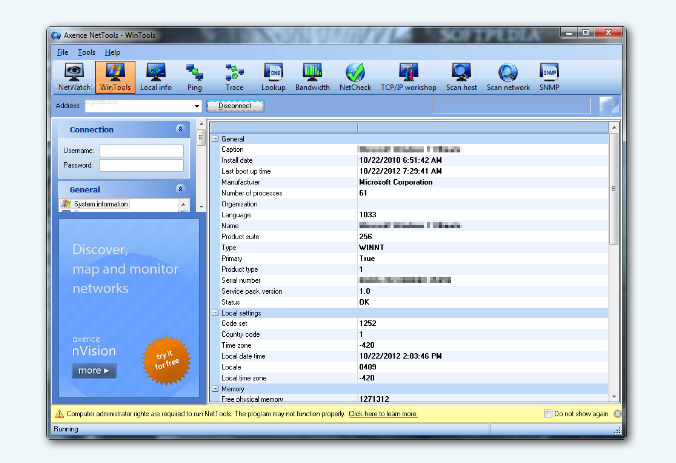Screen dimensions: 676x463
Task: Click the System information item icon
Action: (66, 204)
